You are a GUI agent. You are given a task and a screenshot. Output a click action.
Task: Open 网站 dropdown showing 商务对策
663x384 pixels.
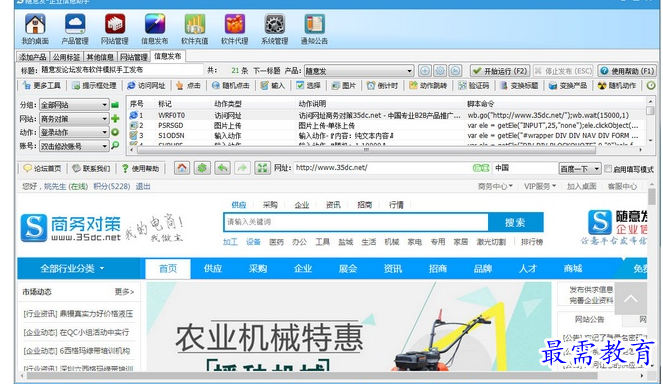[x=74, y=118]
